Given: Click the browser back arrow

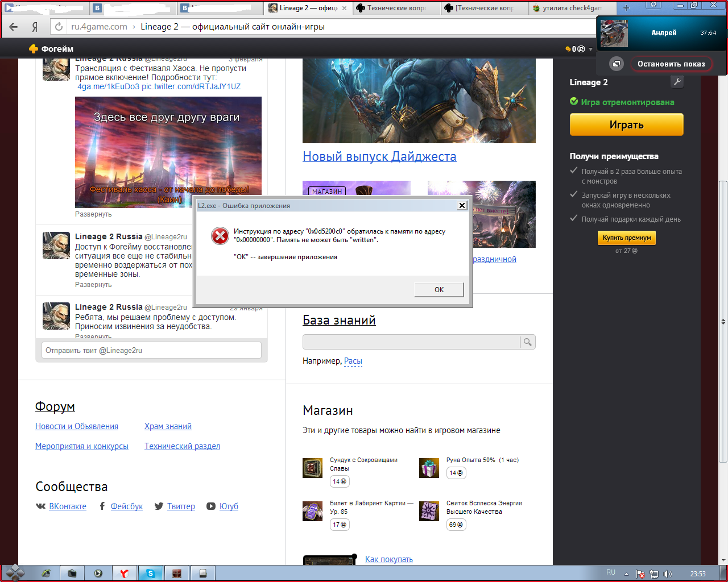Looking at the screenshot, I should click(x=13, y=27).
